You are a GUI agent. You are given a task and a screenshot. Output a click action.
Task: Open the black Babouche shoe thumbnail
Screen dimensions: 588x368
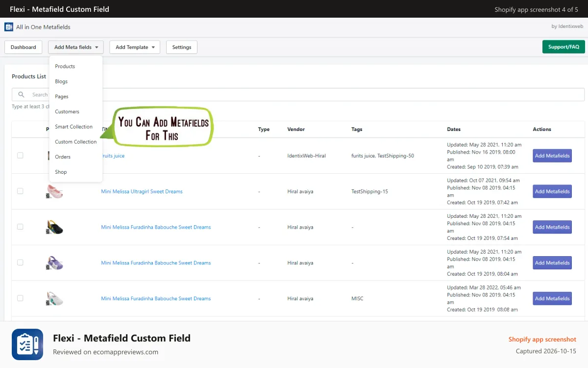[x=54, y=227]
